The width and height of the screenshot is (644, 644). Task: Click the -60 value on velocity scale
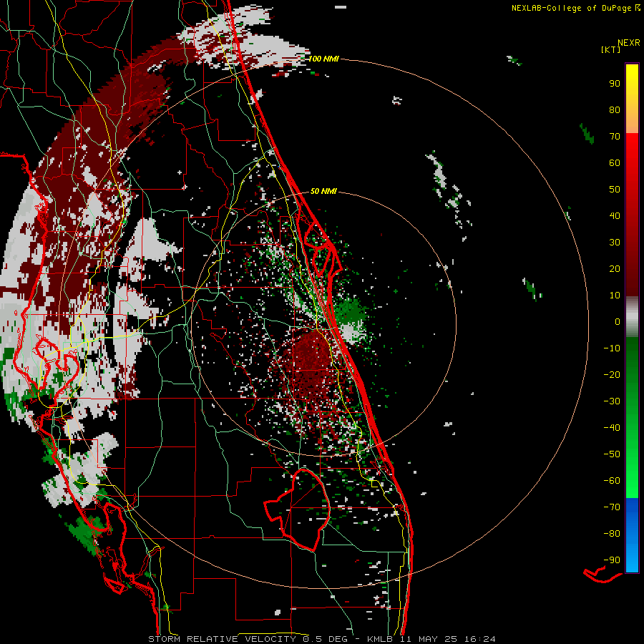(x=612, y=481)
